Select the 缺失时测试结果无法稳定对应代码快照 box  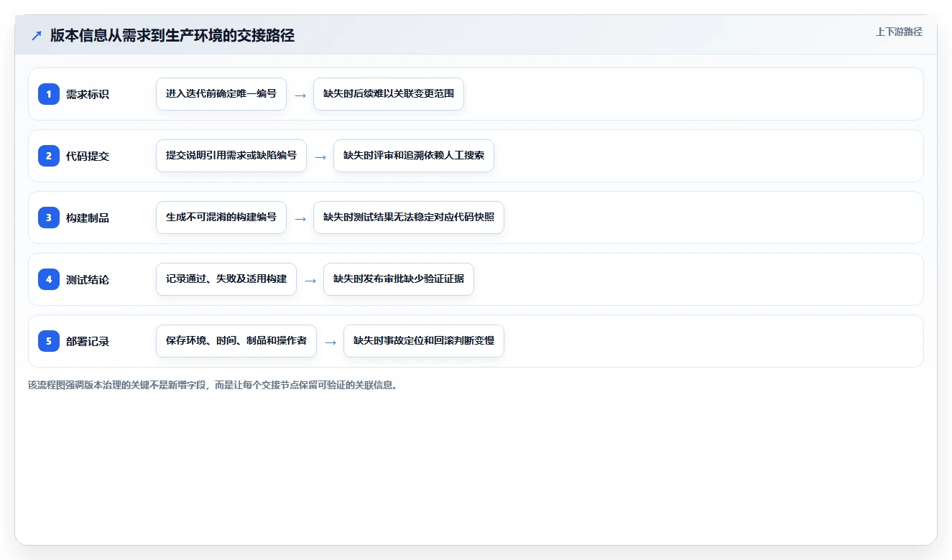pos(409,218)
